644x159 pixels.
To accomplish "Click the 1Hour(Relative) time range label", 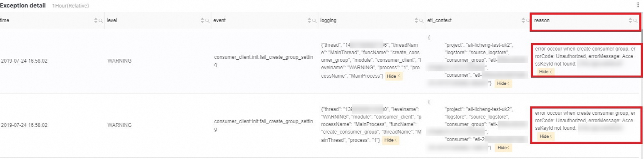I will click(x=70, y=6).
